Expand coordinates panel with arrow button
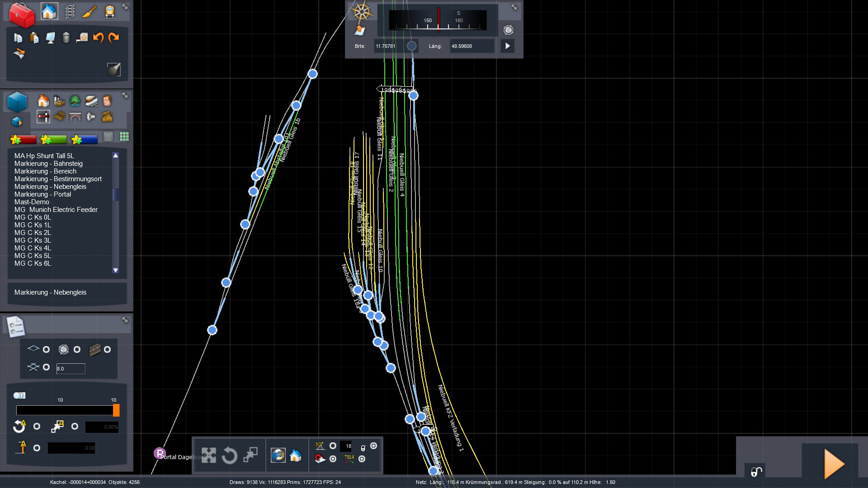868x488 pixels. tap(507, 46)
